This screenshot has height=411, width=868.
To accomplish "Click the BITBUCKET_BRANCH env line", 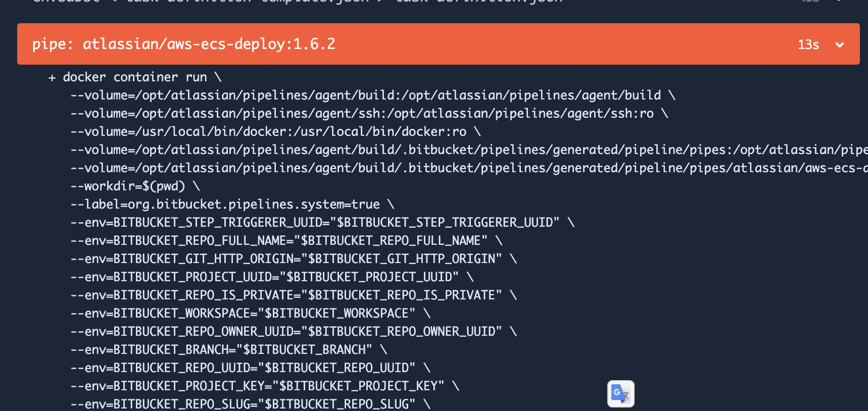I will 229,349.
